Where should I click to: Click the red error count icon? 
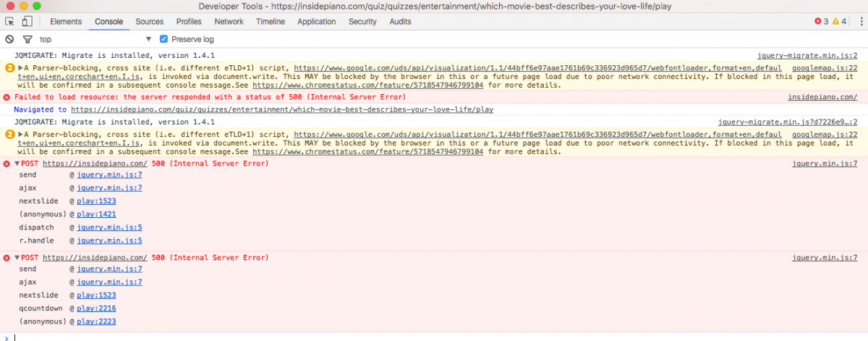(x=818, y=22)
